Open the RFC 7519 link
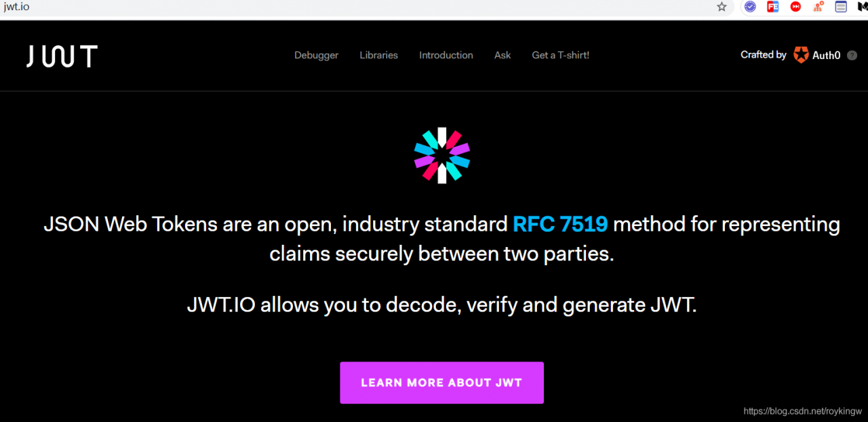Viewport: 868px width, 422px height. 560,224
